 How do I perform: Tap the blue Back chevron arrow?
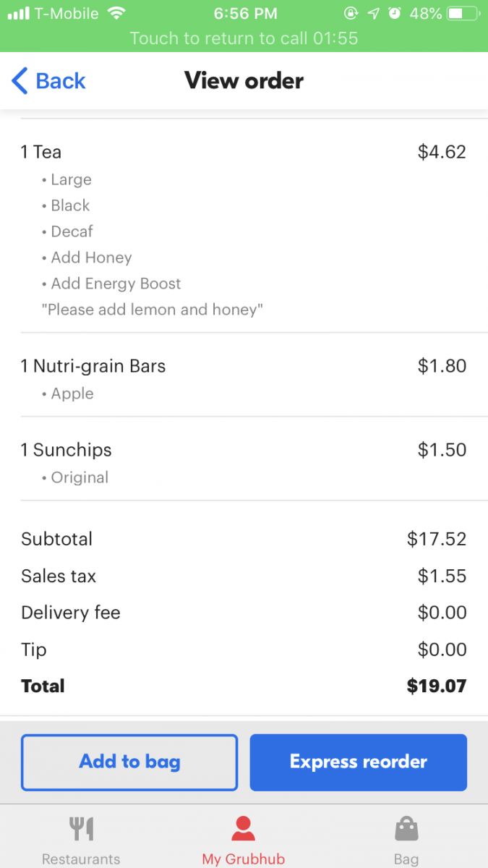(x=20, y=81)
